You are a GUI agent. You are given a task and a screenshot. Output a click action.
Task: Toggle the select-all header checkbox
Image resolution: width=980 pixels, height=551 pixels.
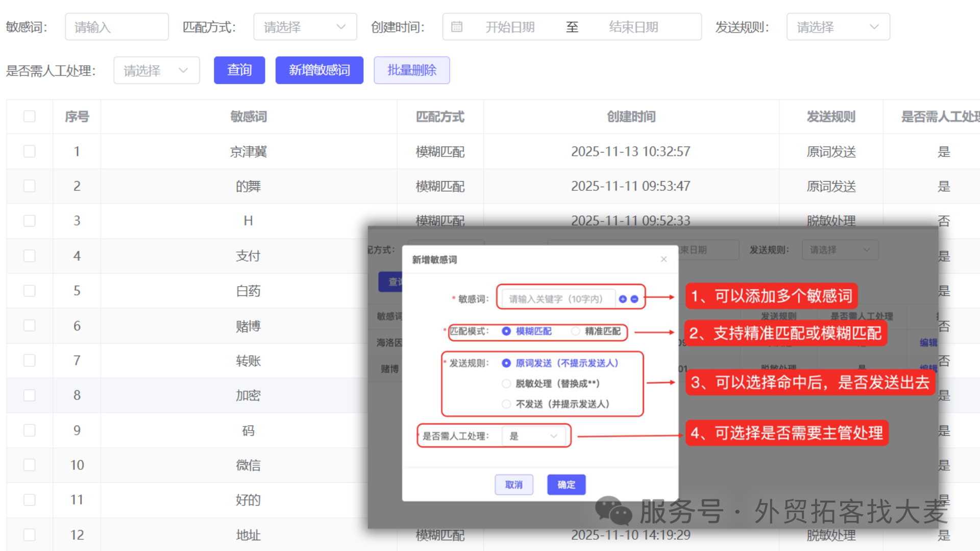click(30, 116)
